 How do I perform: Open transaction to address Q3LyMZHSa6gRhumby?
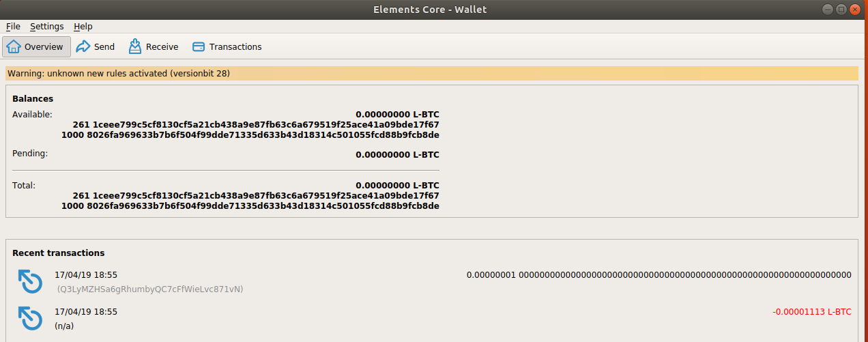[x=149, y=289]
